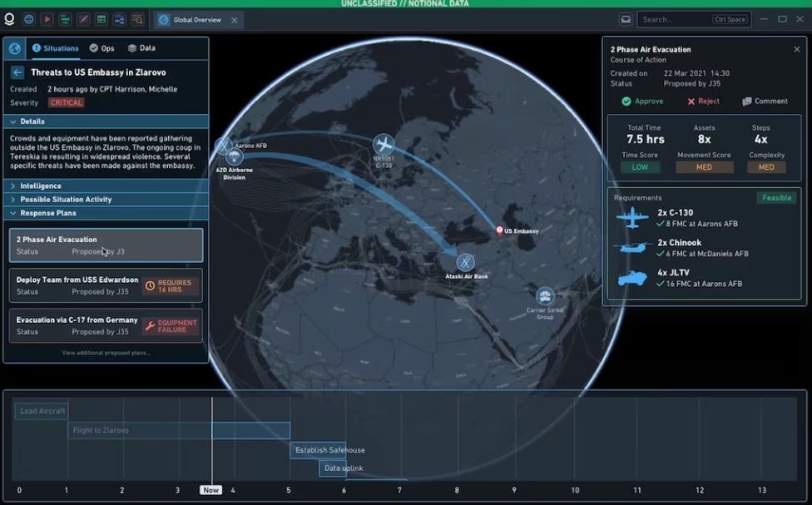
Task: Click the Now marker on the timeline
Action: point(211,490)
